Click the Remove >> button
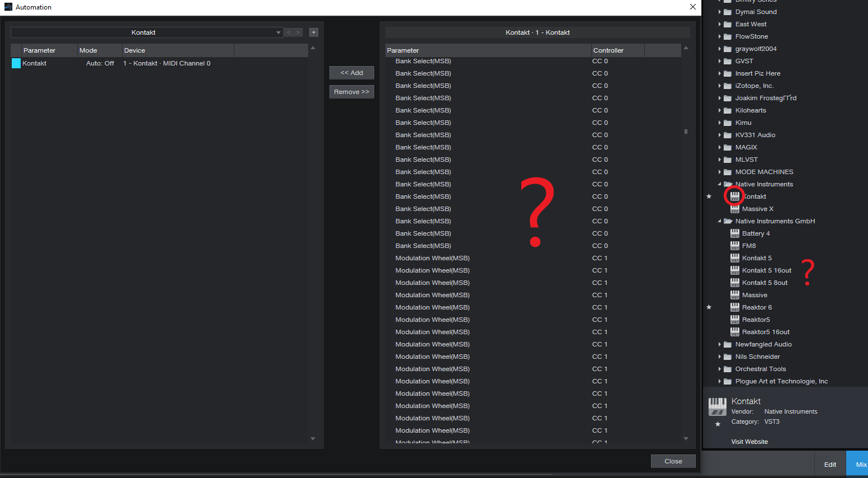The image size is (868, 478). [x=352, y=92]
